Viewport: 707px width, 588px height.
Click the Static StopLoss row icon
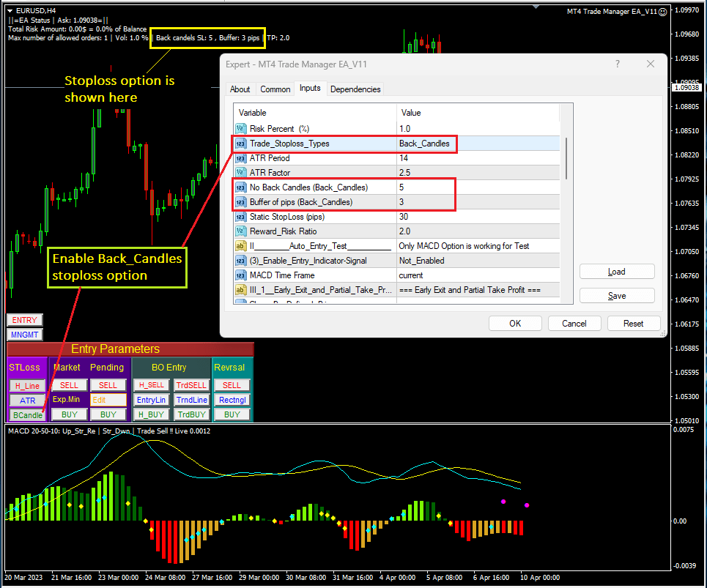point(240,217)
